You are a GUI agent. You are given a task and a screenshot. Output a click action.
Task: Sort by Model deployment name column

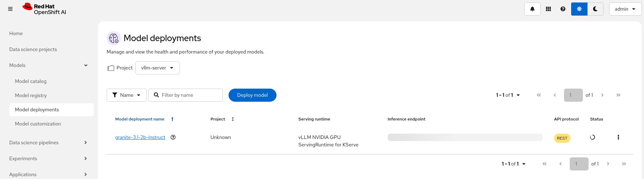pos(144,119)
